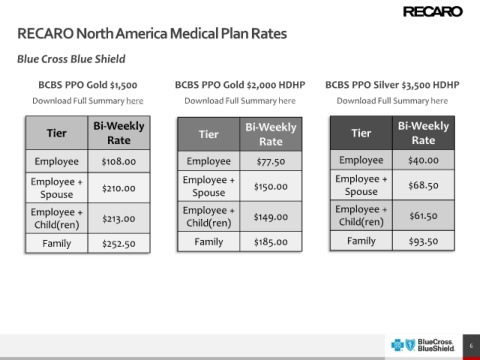Image resolution: width=480 pixels, height=360 pixels.
Task: Select the BCBS PPO Silver $3,500 HDHP heading
Action: pyautogui.click(x=392, y=85)
